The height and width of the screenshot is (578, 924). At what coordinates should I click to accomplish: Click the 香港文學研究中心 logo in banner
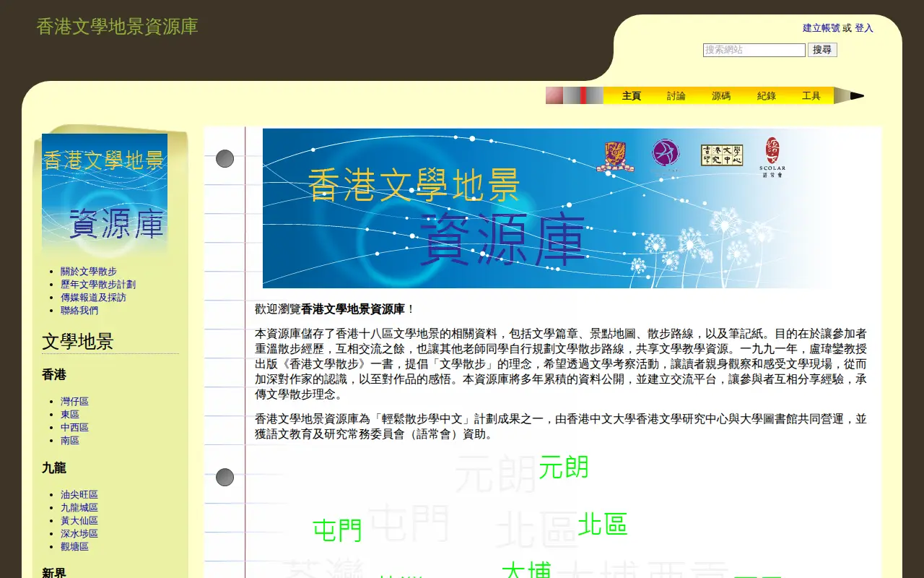[722, 155]
